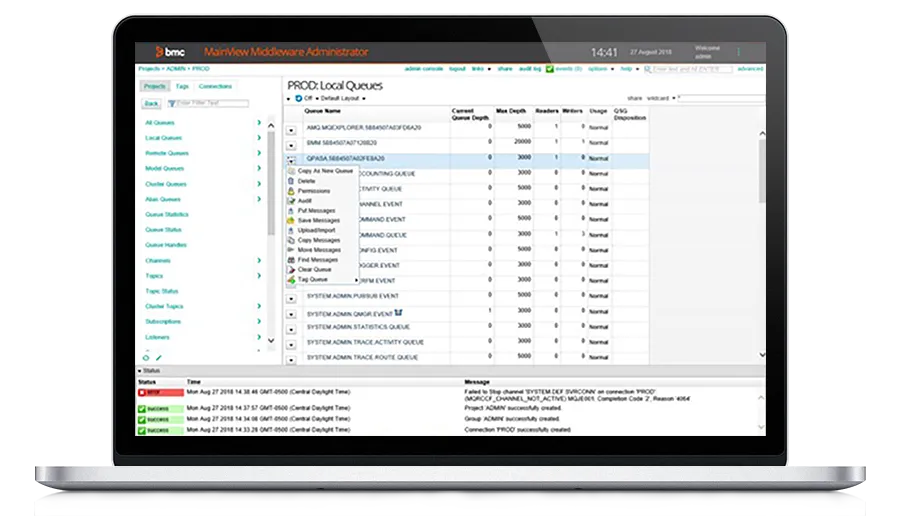The width and height of the screenshot is (900, 516).
Task: Open the row menu arrow for AMQ.MQEXPLORER queue
Action: click(x=291, y=130)
